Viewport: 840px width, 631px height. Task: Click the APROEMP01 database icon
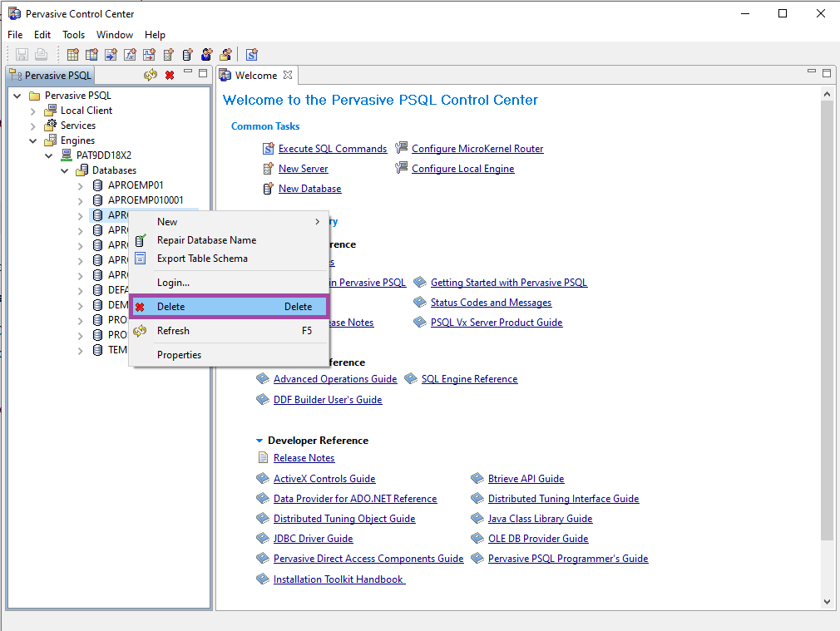click(x=97, y=185)
